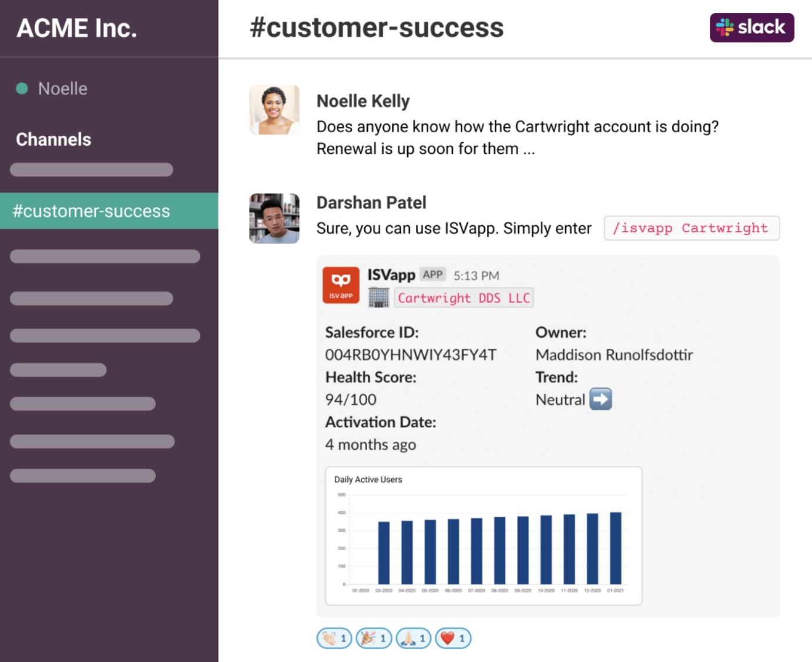Click the Slack logo badge
Viewport: 812px width, 662px height.
pyautogui.click(x=751, y=28)
